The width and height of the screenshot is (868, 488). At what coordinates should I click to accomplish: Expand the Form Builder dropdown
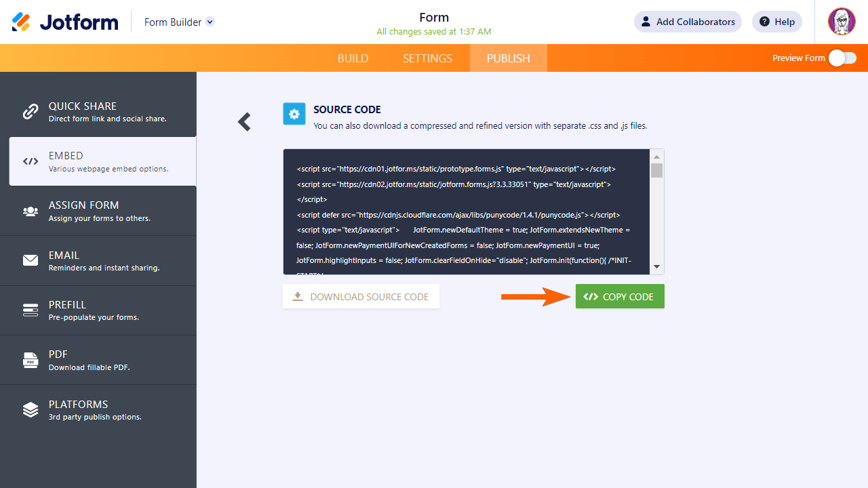210,22
